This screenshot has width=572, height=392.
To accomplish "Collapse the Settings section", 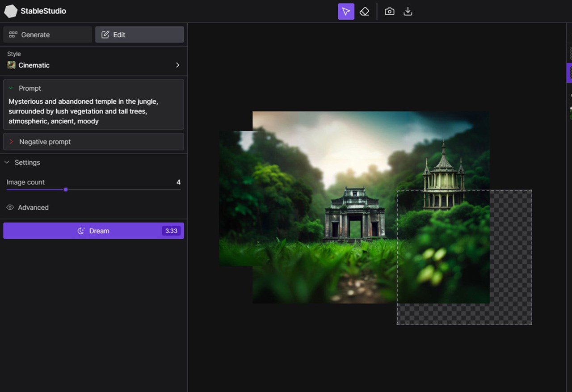I will (7, 163).
